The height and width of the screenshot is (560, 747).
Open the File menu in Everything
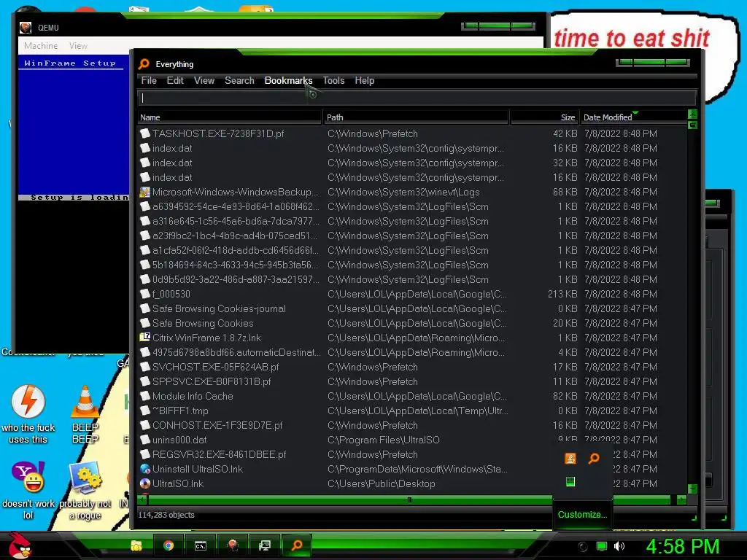point(149,80)
